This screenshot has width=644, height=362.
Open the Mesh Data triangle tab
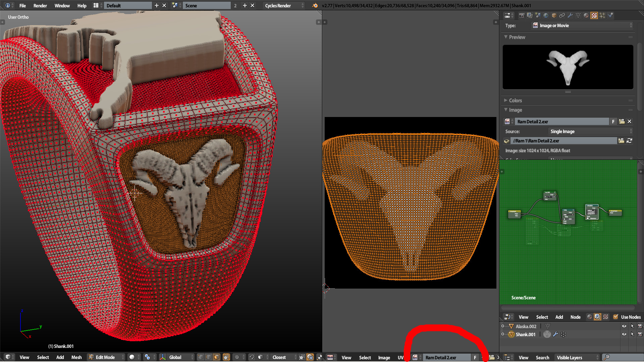coord(578,15)
